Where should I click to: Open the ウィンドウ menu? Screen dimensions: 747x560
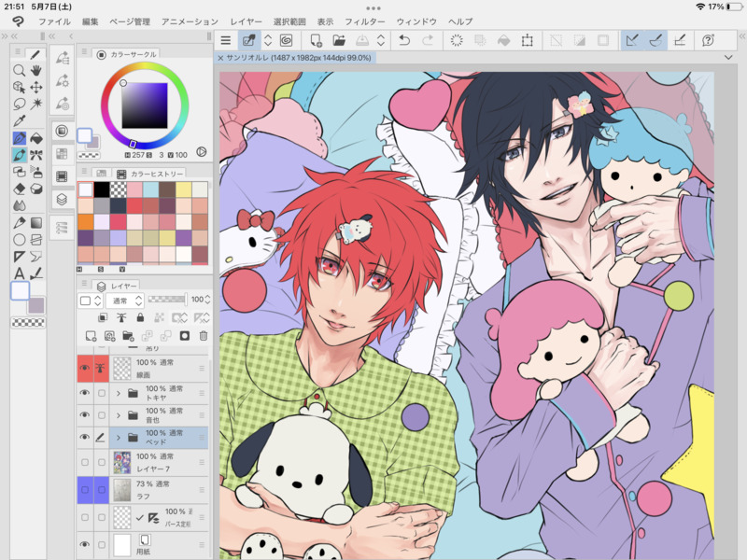(x=416, y=21)
